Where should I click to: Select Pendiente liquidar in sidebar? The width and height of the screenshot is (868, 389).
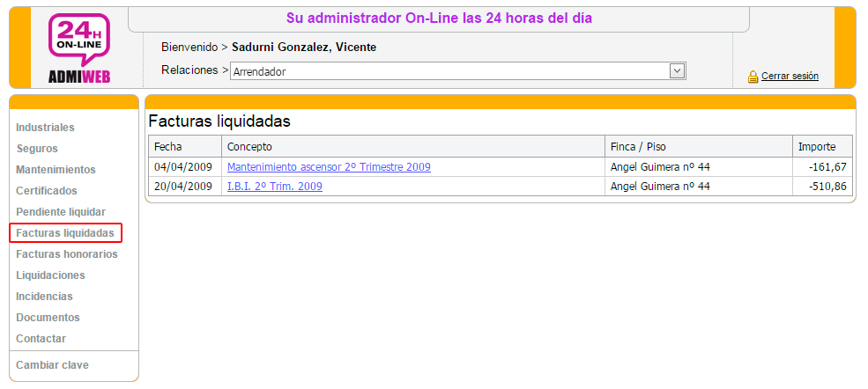click(x=60, y=211)
